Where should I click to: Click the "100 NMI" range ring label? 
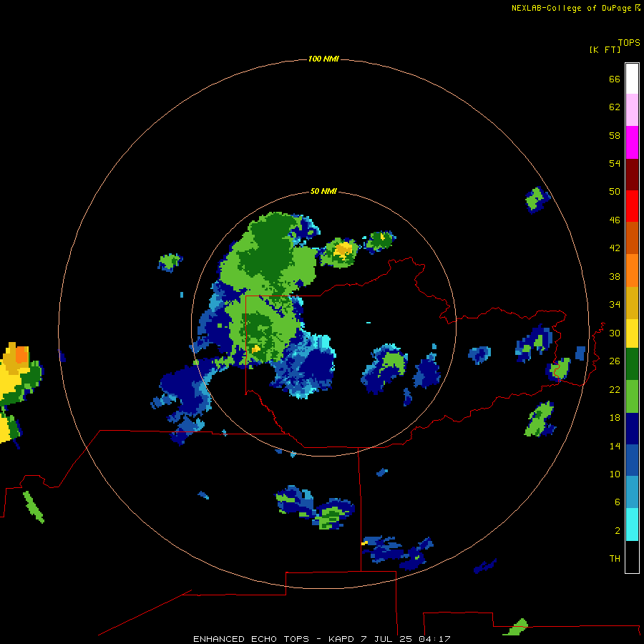323,59
